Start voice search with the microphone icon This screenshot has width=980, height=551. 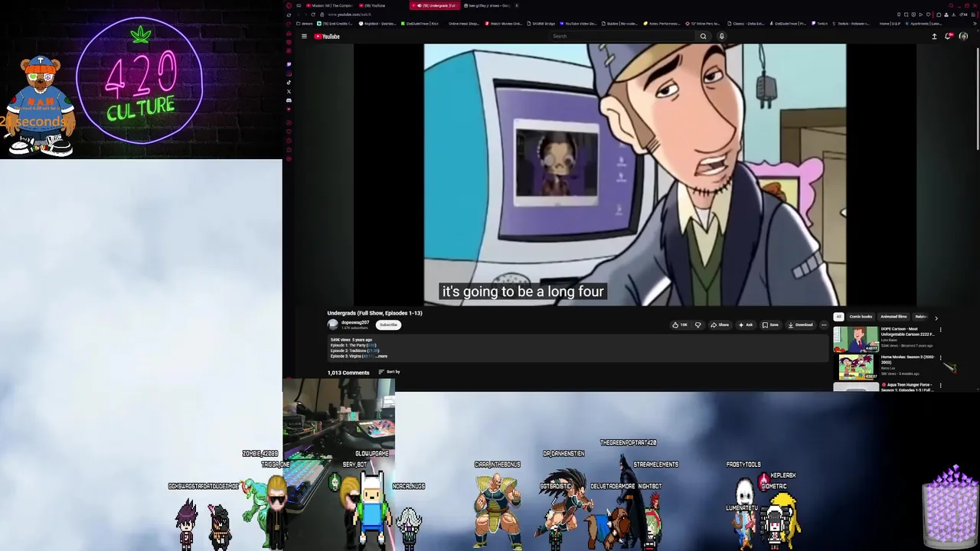(721, 36)
